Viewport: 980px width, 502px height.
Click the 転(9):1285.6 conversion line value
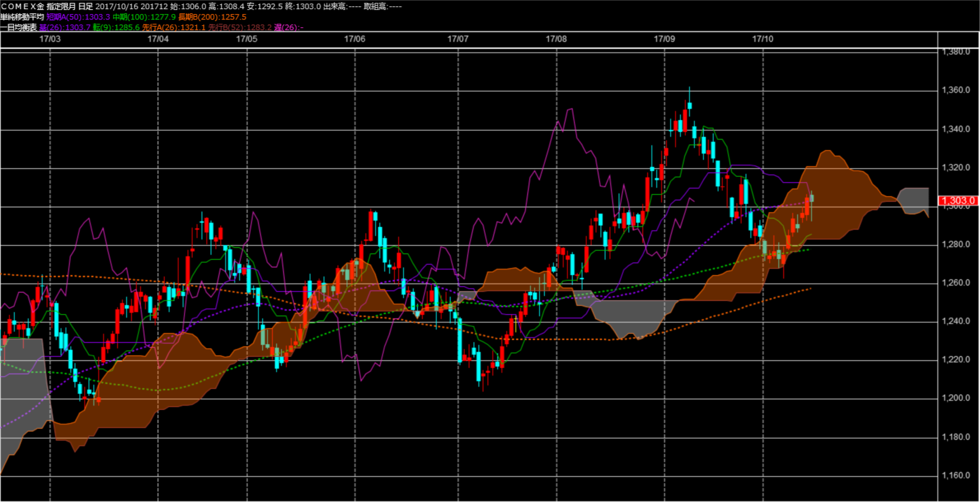coord(116,27)
